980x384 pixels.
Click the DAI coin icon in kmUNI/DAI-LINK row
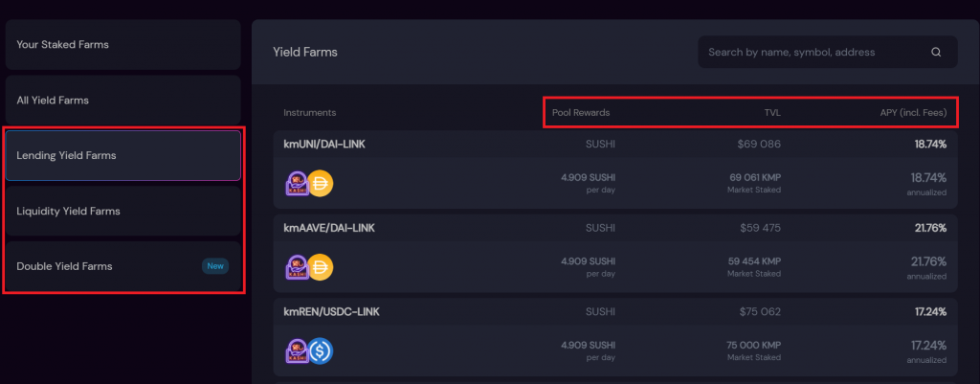tap(320, 183)
